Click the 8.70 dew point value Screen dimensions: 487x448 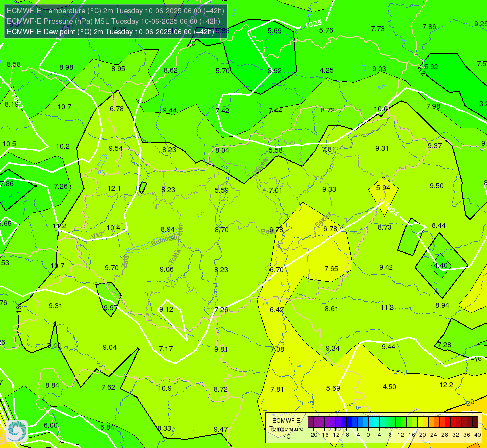point(222,230)
